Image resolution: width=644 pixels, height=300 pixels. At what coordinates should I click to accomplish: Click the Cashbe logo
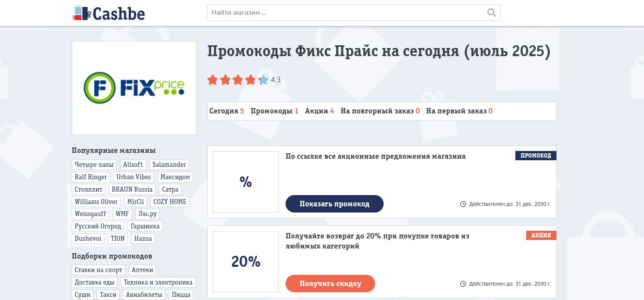(x=109, y=13)
